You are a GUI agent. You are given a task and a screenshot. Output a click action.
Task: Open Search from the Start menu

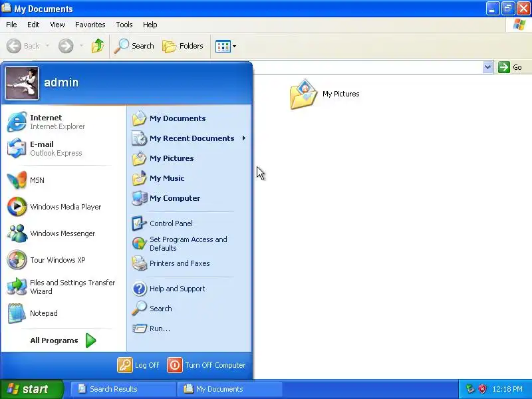pyautogui.click(x=190, y=309)
